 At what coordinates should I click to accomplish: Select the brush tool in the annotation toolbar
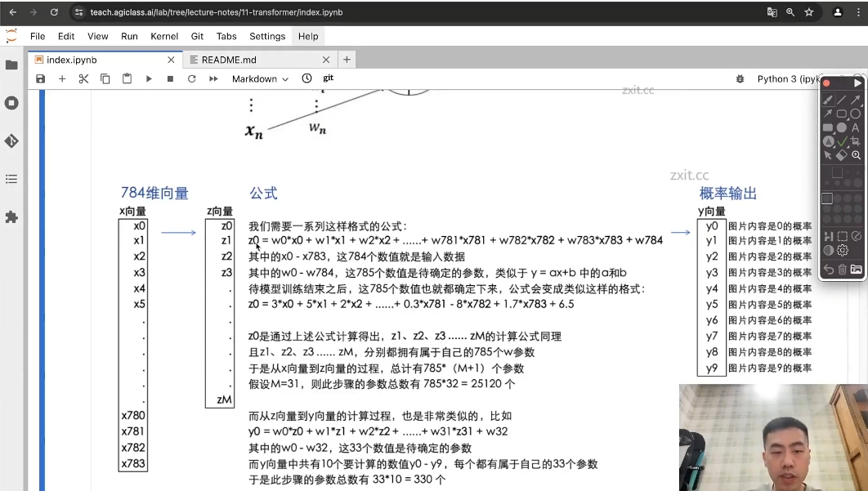tap(830, 100)
